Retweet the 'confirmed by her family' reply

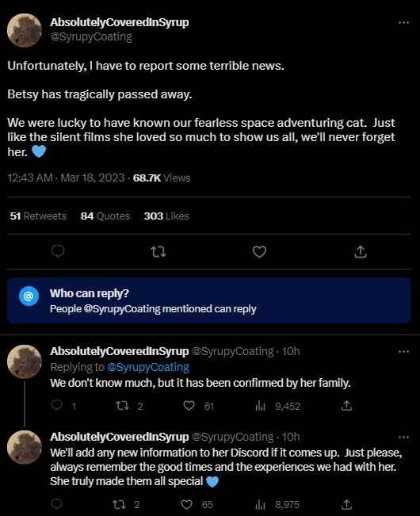coord(123,406)
